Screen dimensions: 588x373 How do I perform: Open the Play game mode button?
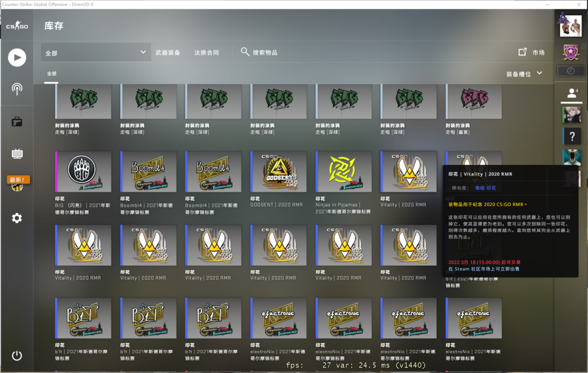pos(17,57)
